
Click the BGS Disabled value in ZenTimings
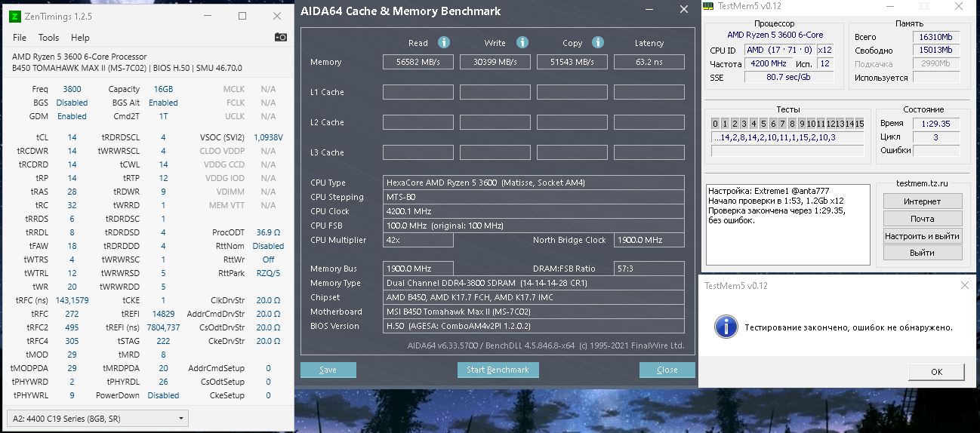pyautogui.click(x=72, y=103)
